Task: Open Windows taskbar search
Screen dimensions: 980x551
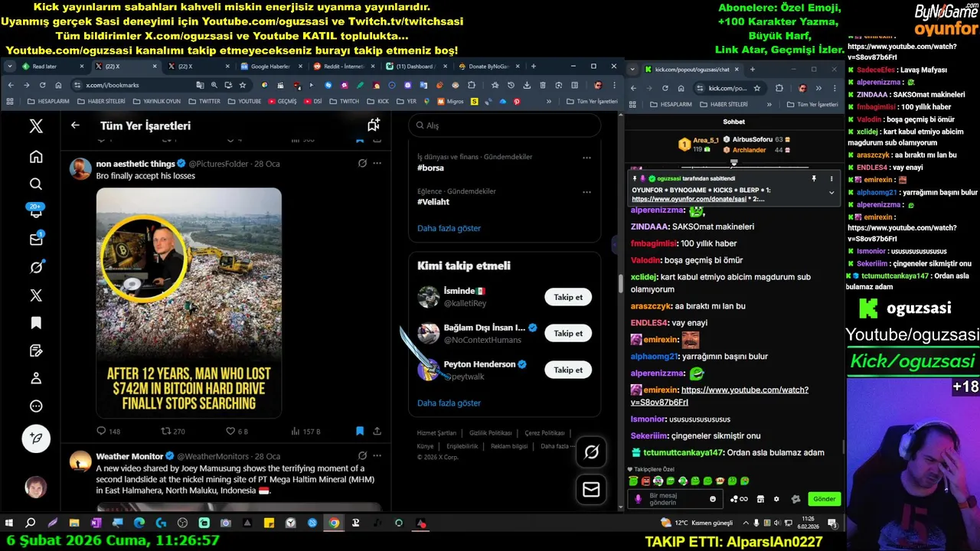Action: pyautogui.click(x=31, y=523)
